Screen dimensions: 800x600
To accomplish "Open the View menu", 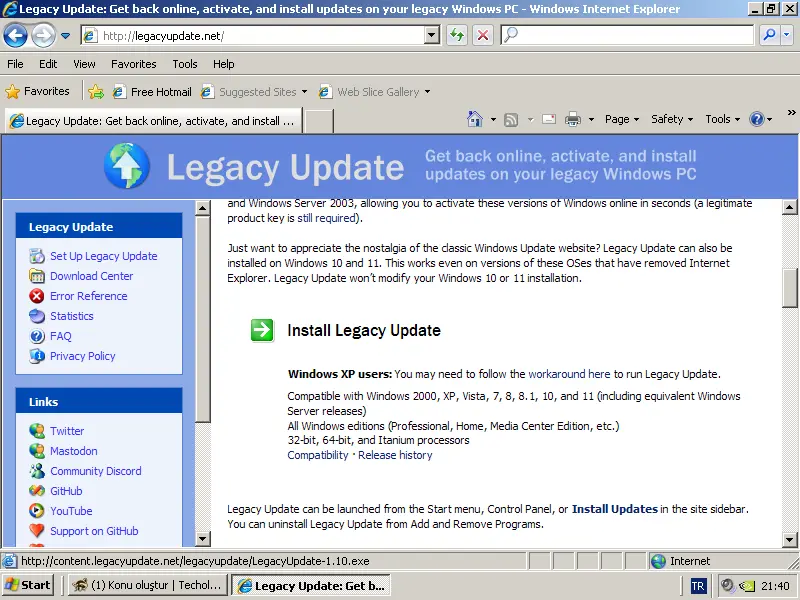I will pyautogui.click(x=84, y=64).
